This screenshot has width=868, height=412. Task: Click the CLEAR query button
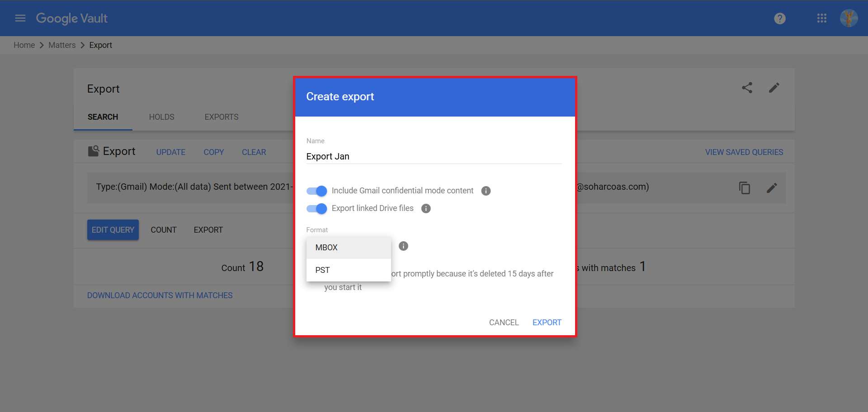click(254, 152)
